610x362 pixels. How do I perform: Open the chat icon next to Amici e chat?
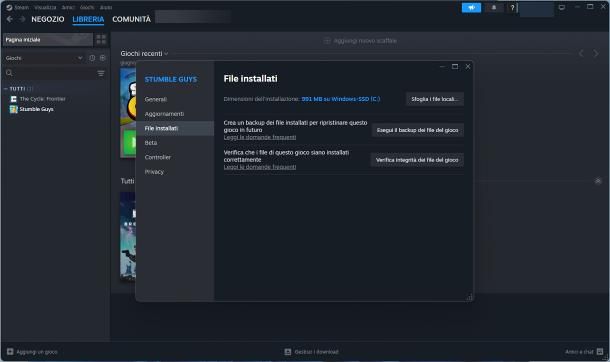tap(600, 352)
